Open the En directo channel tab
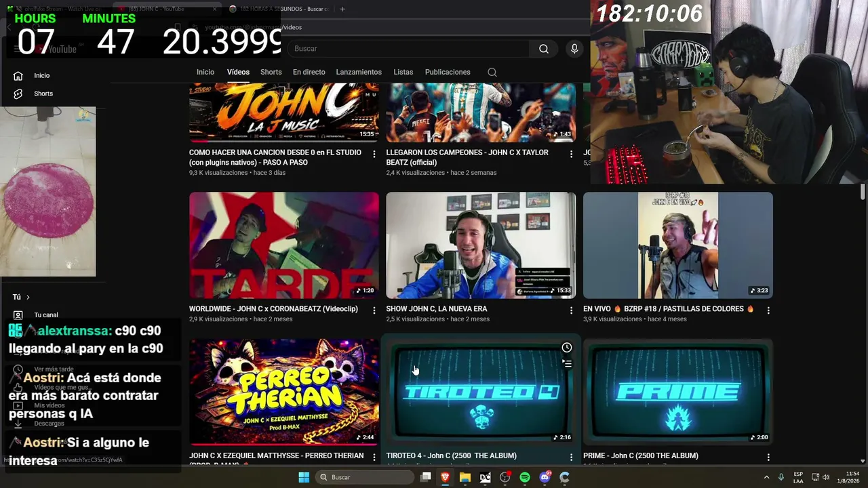This screenshot has width=868, height=488. pyautogui.click(x=309, y=72)
